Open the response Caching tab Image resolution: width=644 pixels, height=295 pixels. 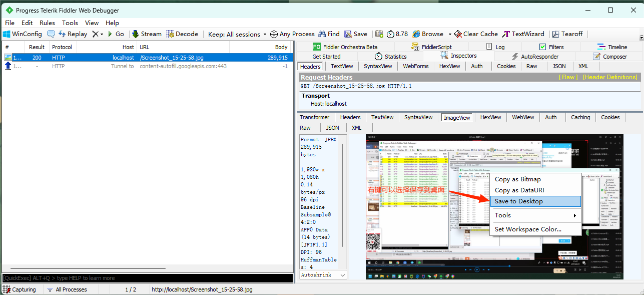580,117
